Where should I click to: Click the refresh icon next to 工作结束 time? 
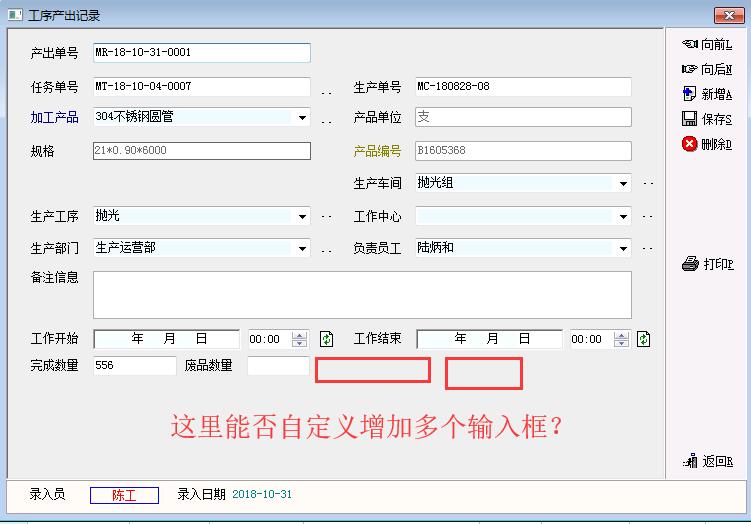(x=643, y=339)
